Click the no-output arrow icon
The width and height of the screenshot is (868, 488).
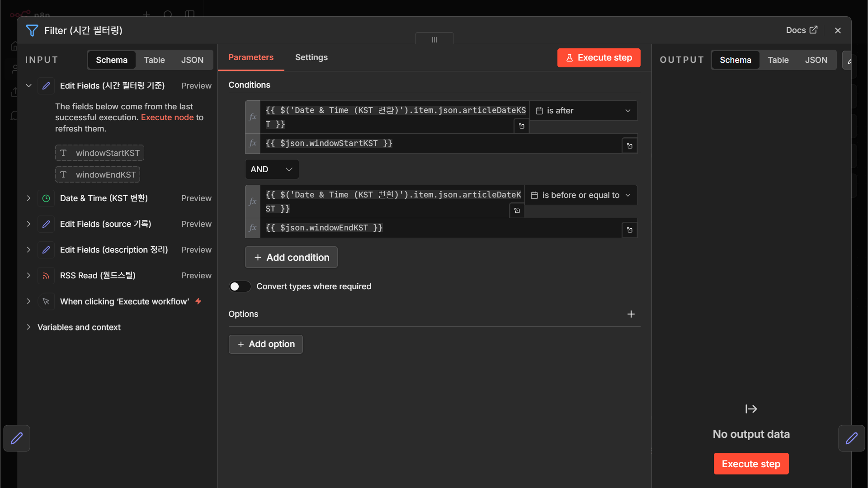(x=751, y=409)
